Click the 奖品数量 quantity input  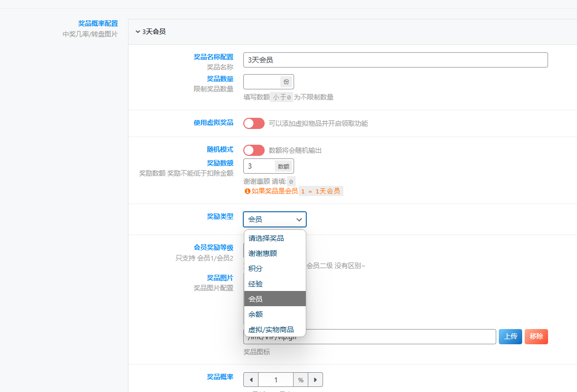pyautogui.click(x=262, y=82)
